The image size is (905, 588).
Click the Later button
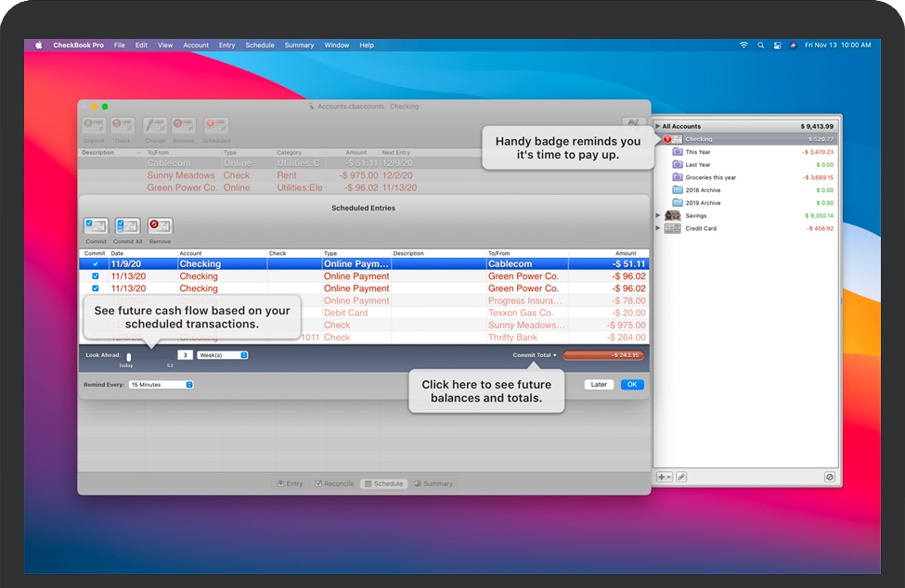(598, 383)
